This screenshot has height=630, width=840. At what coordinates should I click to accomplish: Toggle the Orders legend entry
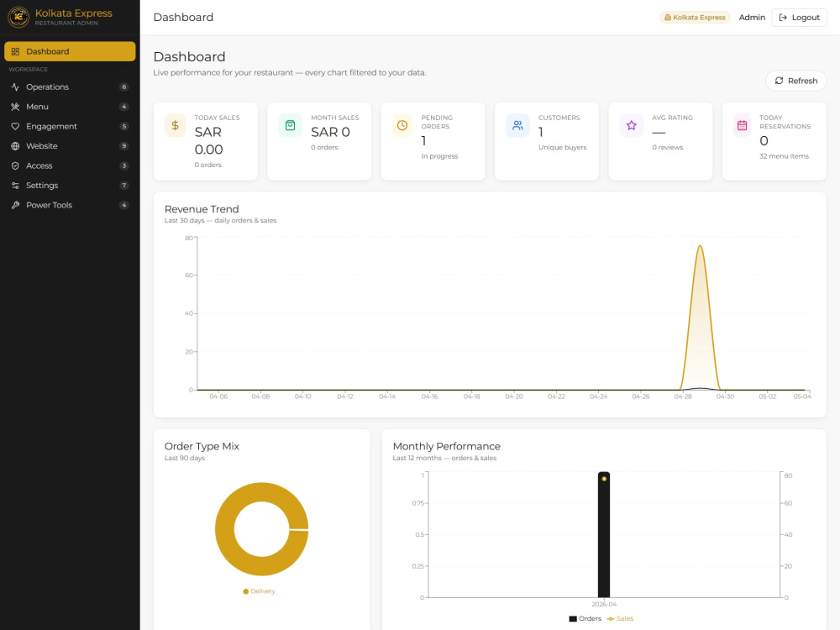[x=585, y=619]
